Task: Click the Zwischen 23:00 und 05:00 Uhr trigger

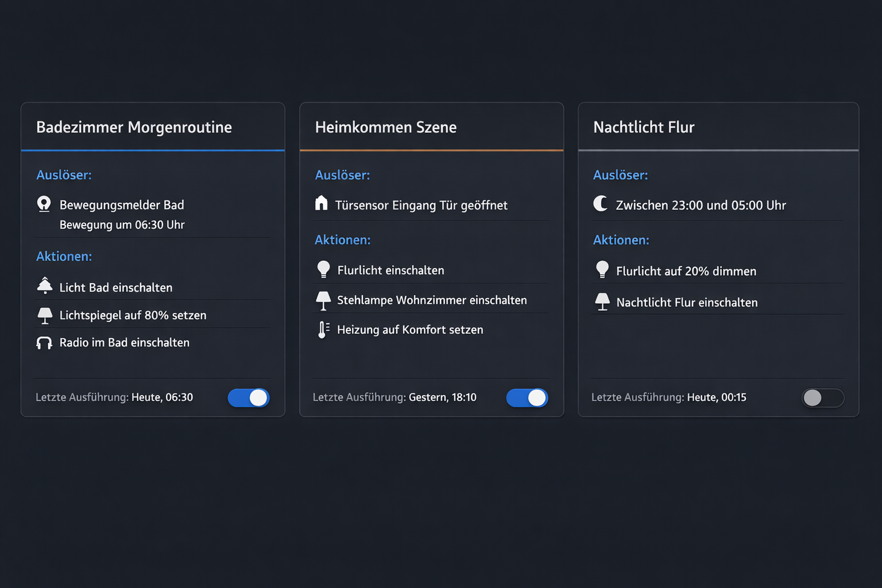Action: click(701, 205)
